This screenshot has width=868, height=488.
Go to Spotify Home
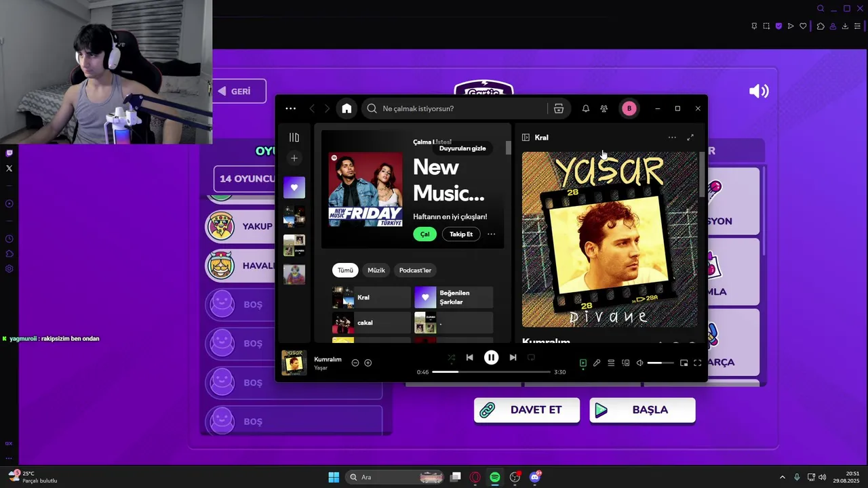(347, 108)
